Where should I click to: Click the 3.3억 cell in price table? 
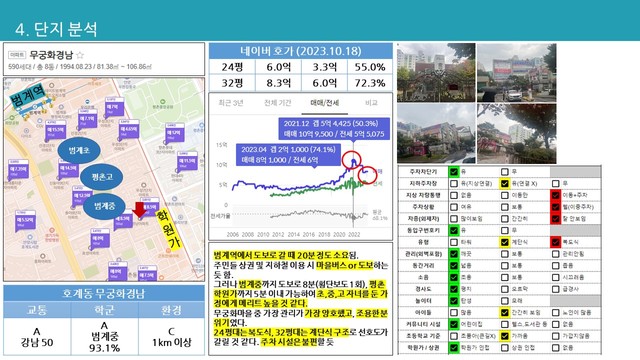pyautogui.click(x=324, y=67)
